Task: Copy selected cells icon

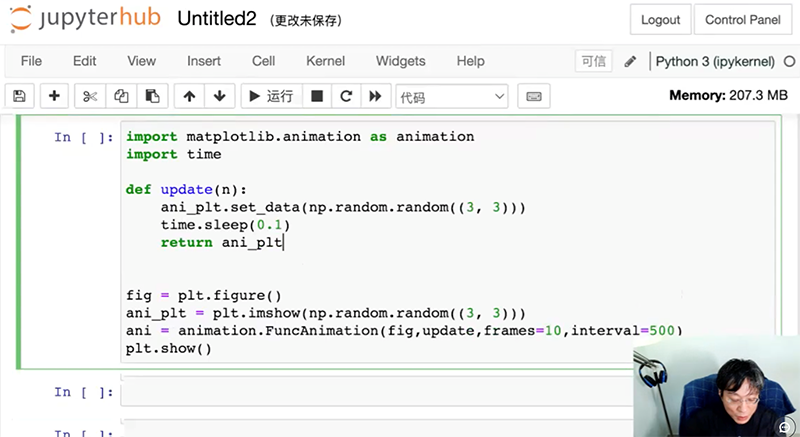Action: (121, 96)
